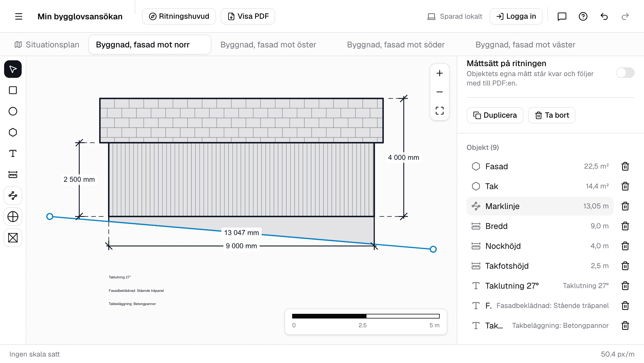Select the arrow pointer tool
644x363 pixels.
[13, 69]
